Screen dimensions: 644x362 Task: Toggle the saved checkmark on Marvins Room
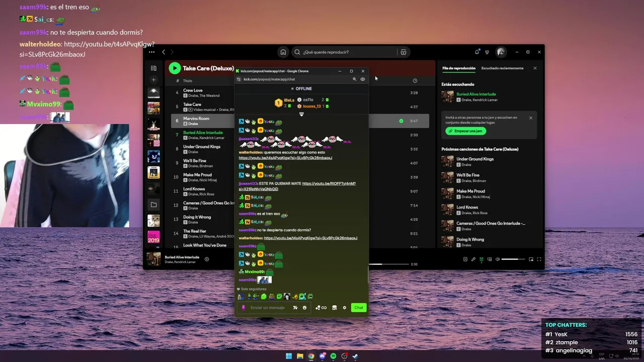click(401, 121)
